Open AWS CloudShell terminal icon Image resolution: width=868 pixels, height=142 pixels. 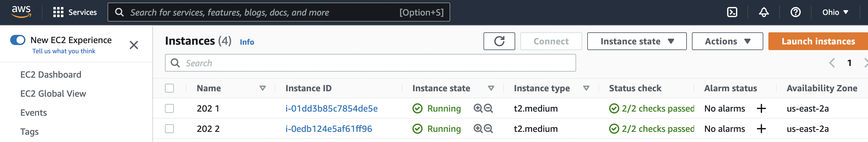coord(732,12)
